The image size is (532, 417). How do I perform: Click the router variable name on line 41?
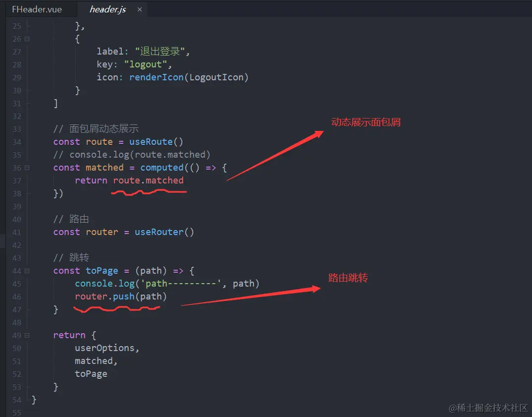pyautogui.click(x=102, y=232)
